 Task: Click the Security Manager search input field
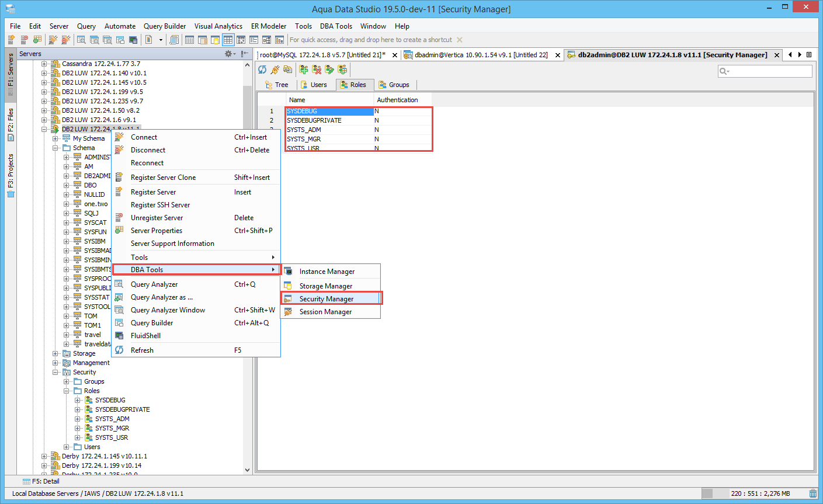point(765,71)
